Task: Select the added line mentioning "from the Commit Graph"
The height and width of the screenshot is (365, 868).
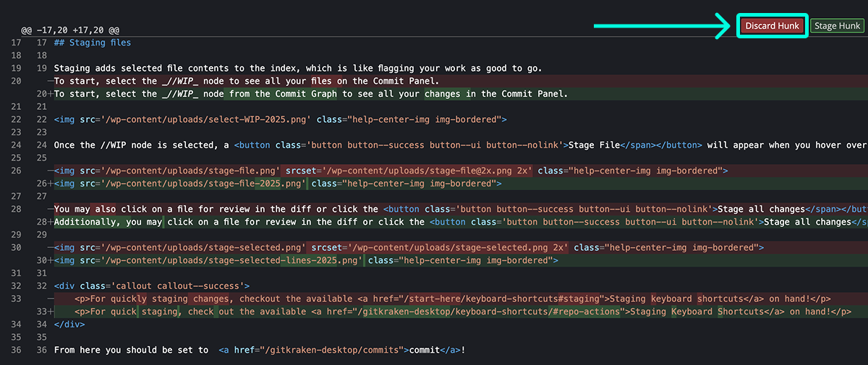Action: pos(311,94)
